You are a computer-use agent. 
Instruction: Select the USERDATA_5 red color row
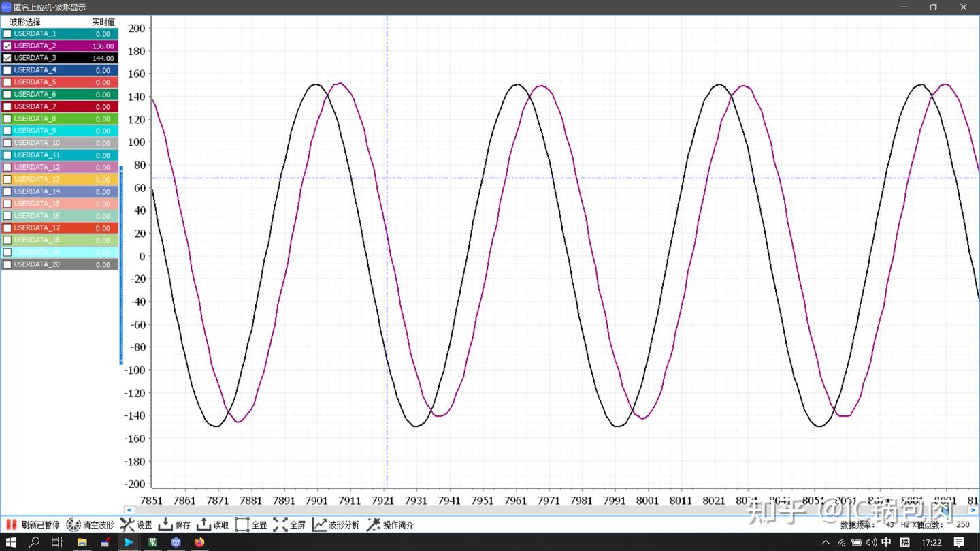tap(59, 82)
